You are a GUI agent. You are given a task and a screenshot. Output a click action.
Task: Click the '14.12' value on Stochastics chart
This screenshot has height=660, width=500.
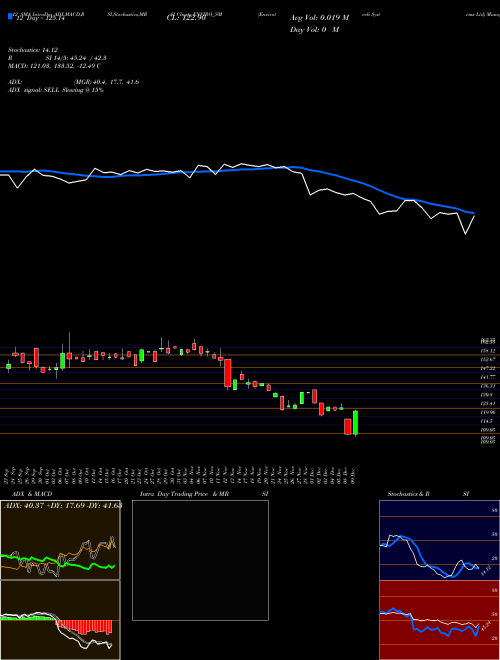point(486,571)
